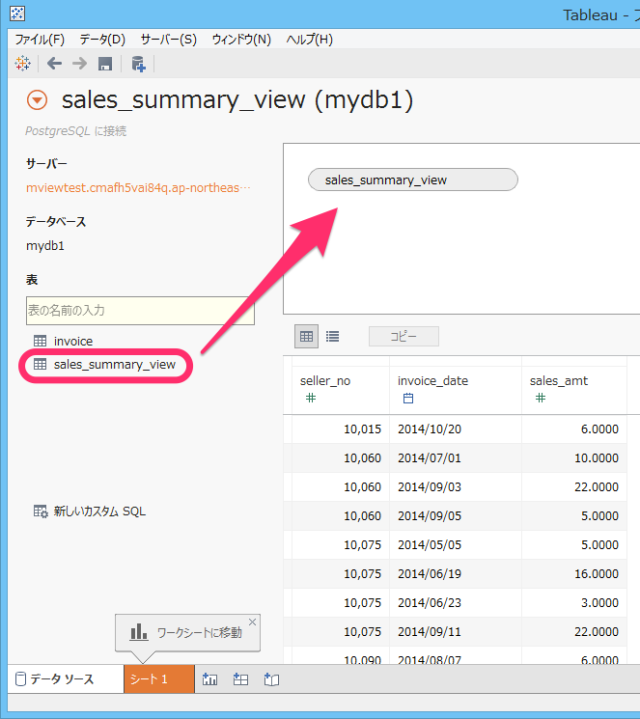Go forward with the right arrow button
The image size is (640, 719).
pyautogui.click(x=80, y=63)
